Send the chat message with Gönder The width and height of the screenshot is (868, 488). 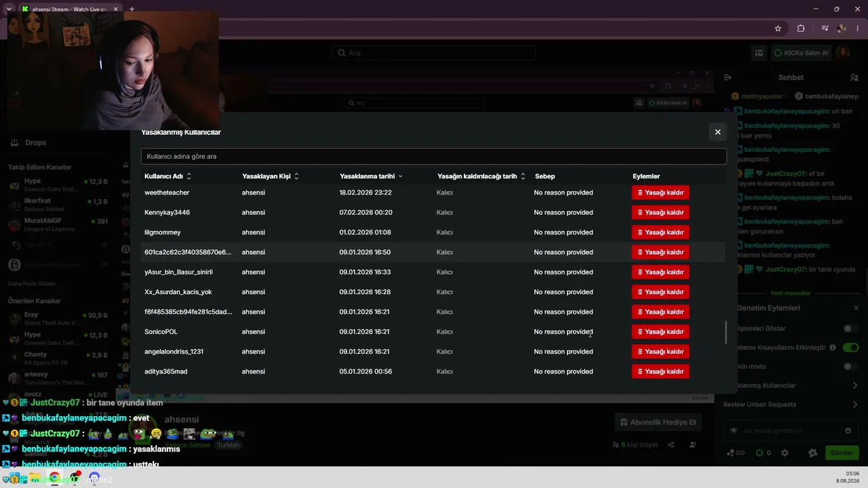842,453
